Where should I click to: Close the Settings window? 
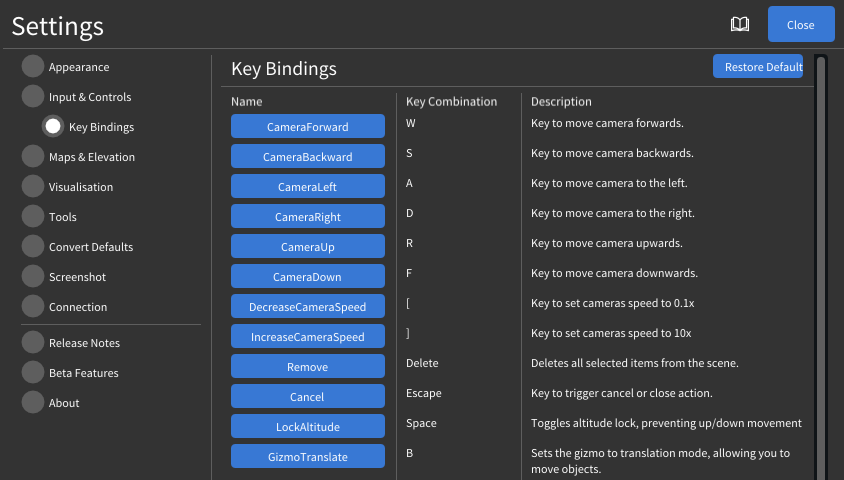point(800,25)
